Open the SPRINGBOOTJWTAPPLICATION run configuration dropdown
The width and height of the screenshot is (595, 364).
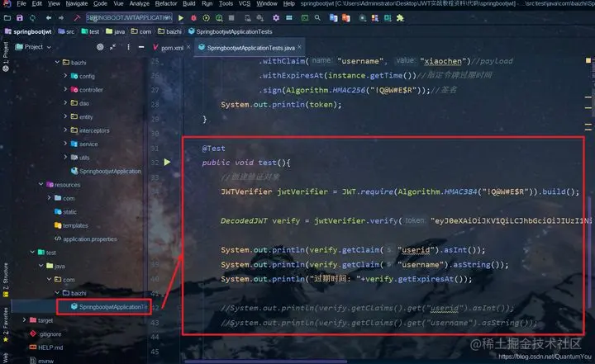(x=129, y=18)
